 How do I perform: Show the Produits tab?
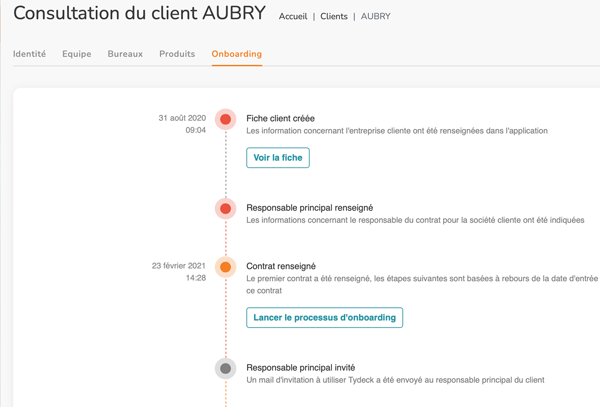coord(177,54)
